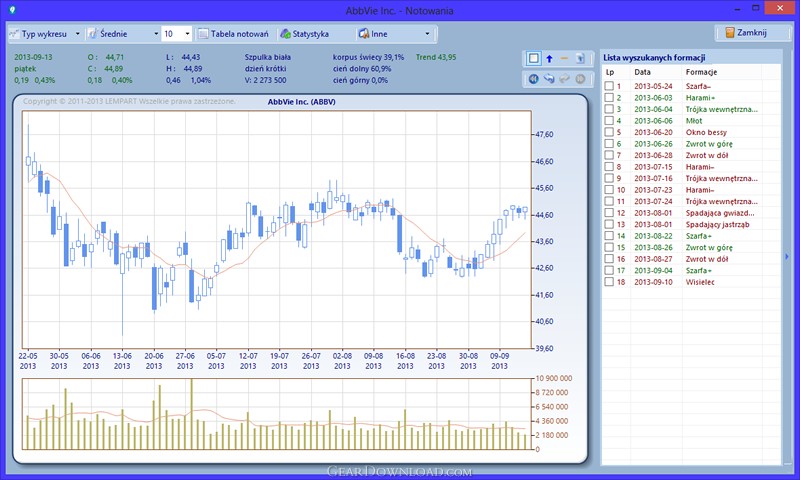Click the V: 2 273 500 volume value
The image size is (800, 480).
(x=265, y=80)
